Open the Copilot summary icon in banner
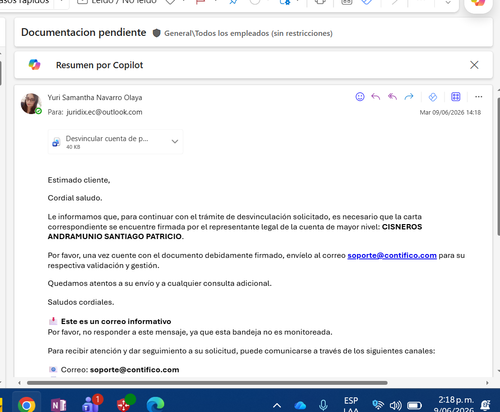 (34, 64)
